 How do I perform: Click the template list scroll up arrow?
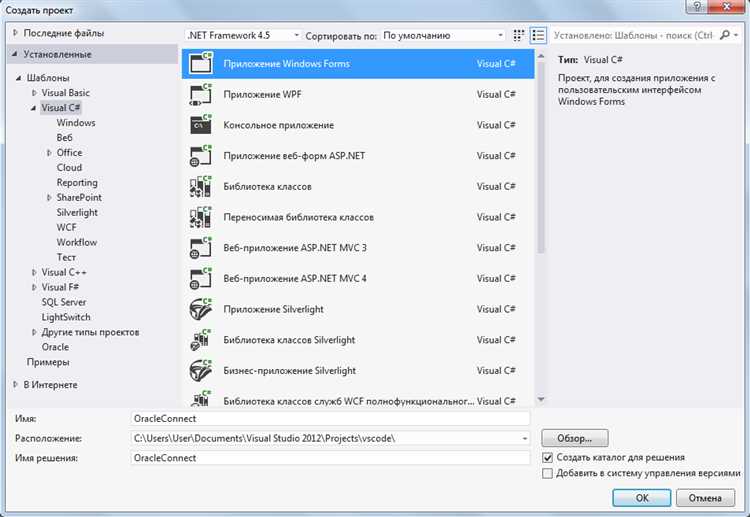click(x=541, y=56)
